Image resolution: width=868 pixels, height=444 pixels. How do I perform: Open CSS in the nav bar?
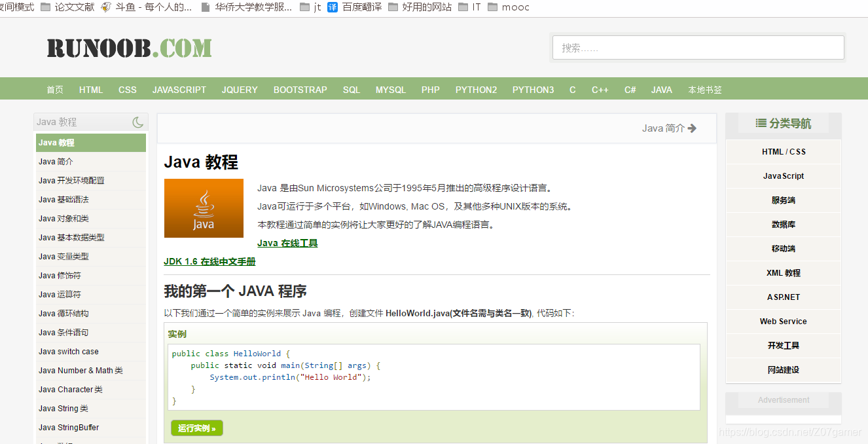click(128, 90)
